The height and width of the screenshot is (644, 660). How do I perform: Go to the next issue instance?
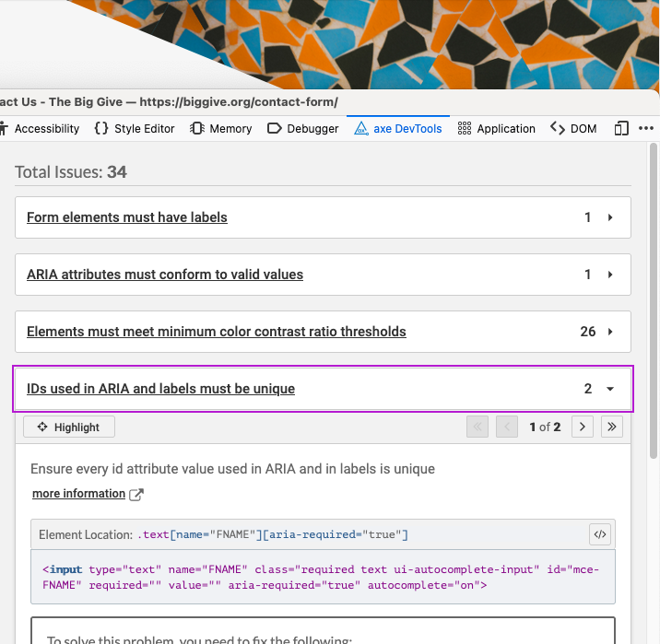tap(583, 427)
